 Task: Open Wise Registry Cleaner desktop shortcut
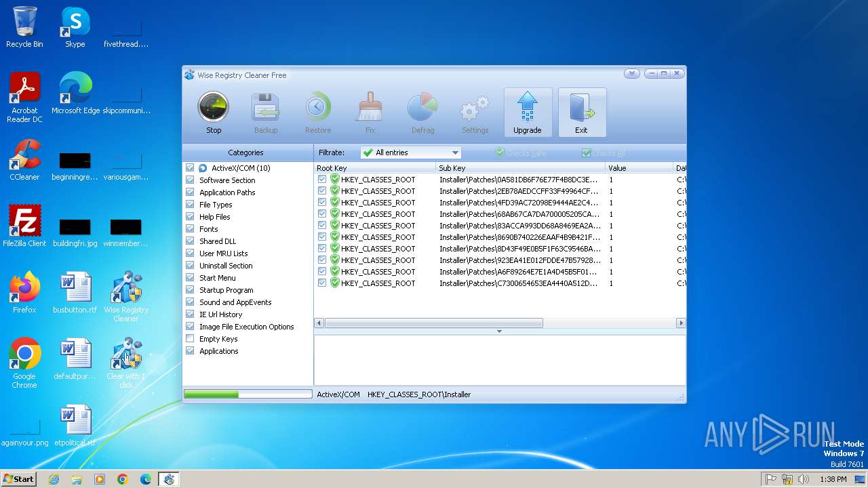[126, 296]
